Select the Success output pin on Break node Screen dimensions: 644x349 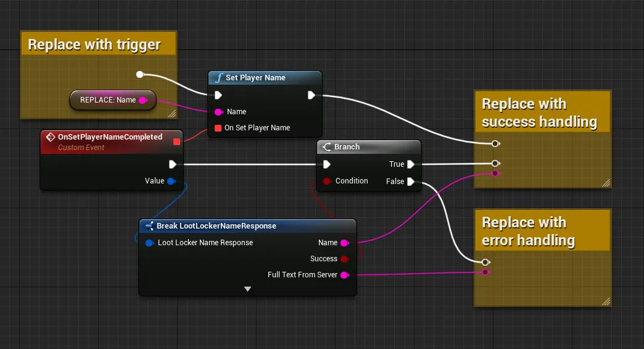(x=345, y=259)
